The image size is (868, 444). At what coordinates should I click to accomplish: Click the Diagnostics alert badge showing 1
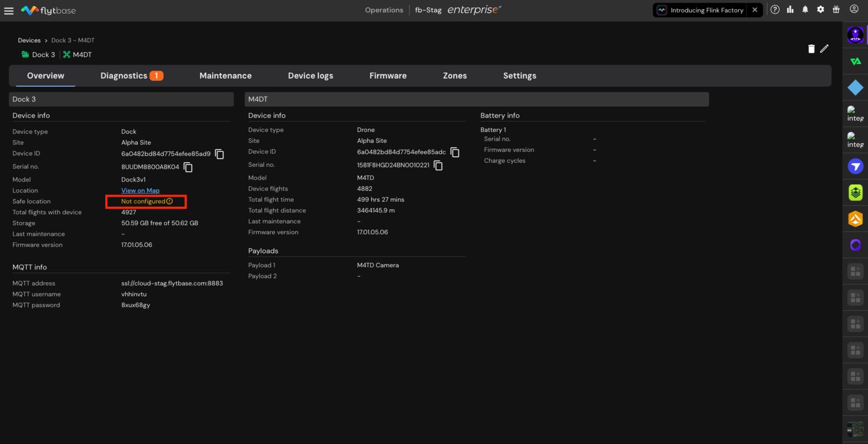click(x=156, y=76)
